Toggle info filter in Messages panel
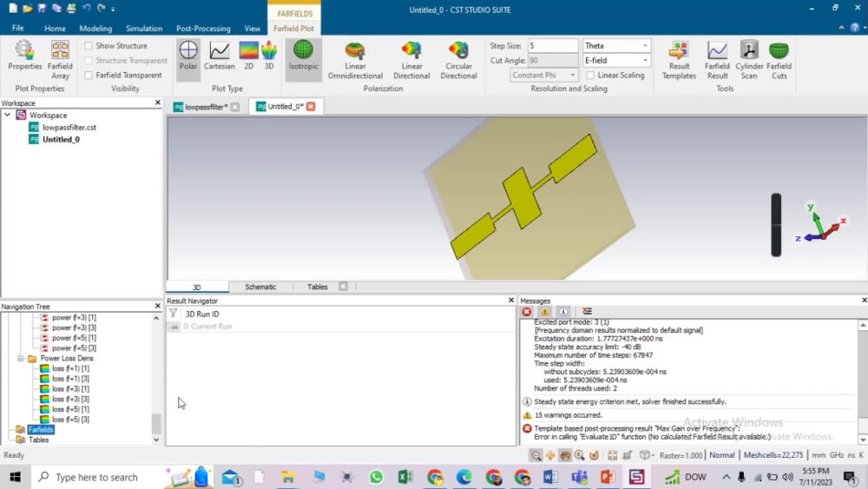The image size is (868, 489). point(563,312)
